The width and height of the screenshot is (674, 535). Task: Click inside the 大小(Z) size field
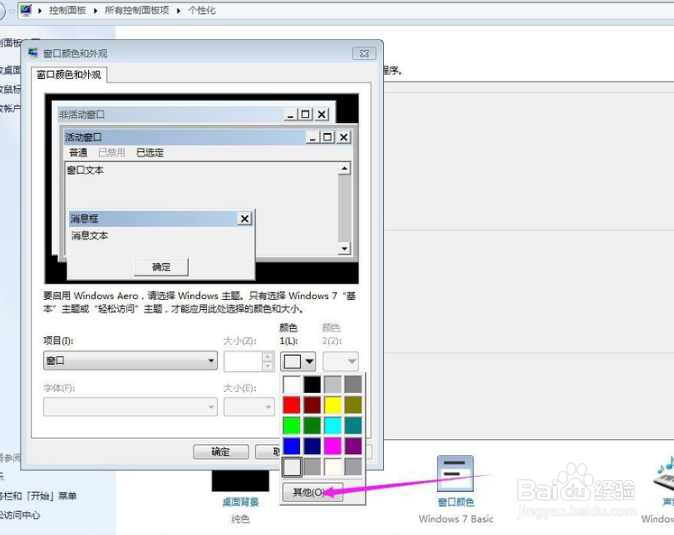(x=243, y=361)
